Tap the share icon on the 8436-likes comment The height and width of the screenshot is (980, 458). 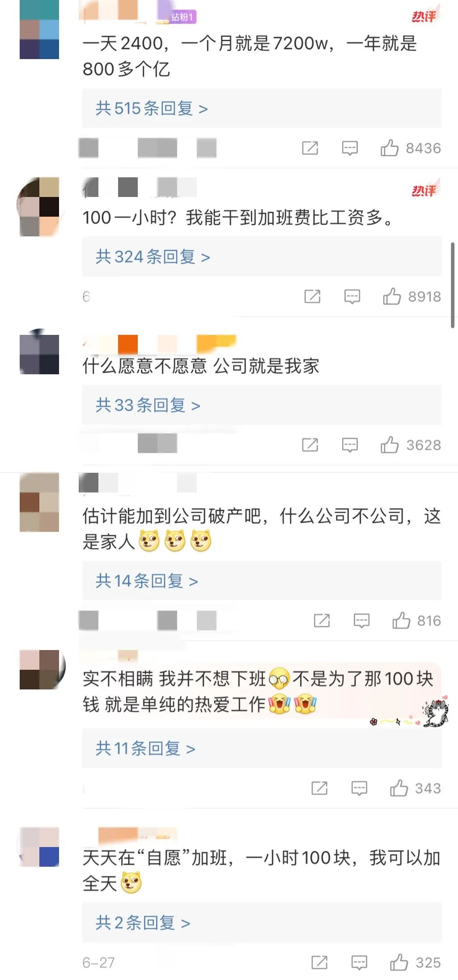pyautogui.click(x=310, y=148)
